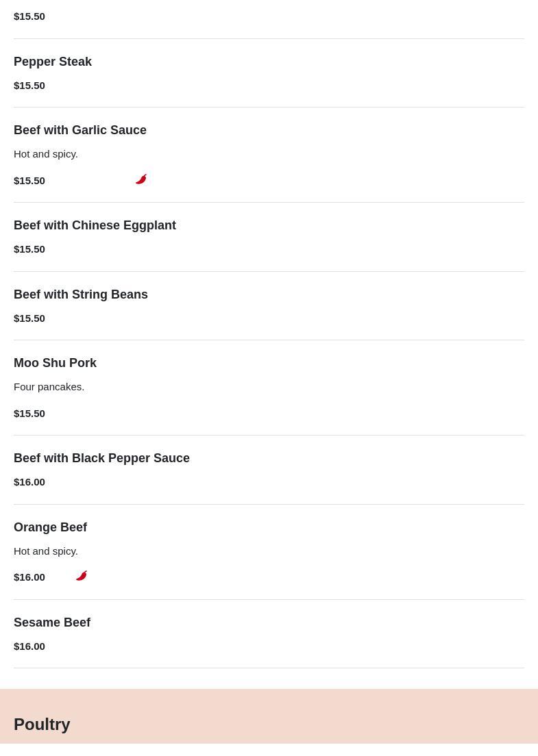The width and height of the screenshot is (538, 756).
Task: Choose Beef with String Beans
Action: click(x=81, y=294)
